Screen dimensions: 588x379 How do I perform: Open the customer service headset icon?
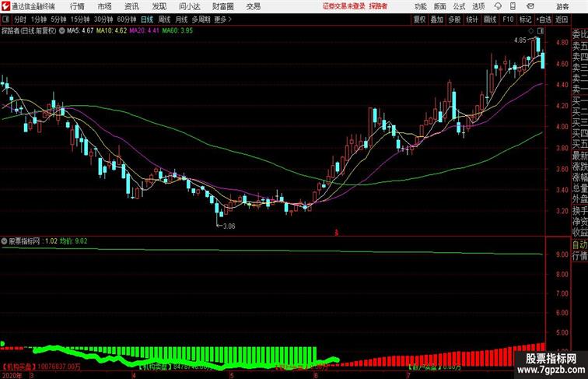click(x=498, y=6)
